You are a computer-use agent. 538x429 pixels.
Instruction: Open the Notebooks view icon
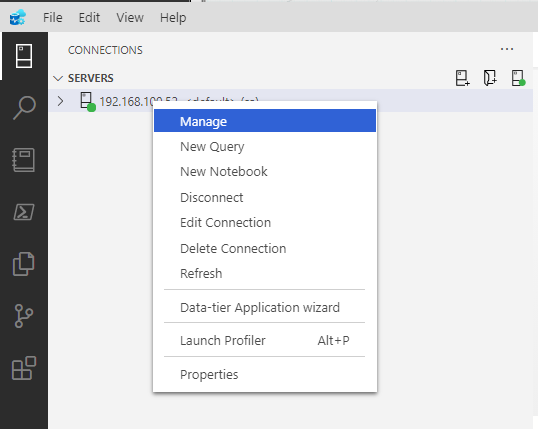coord(24,160)
